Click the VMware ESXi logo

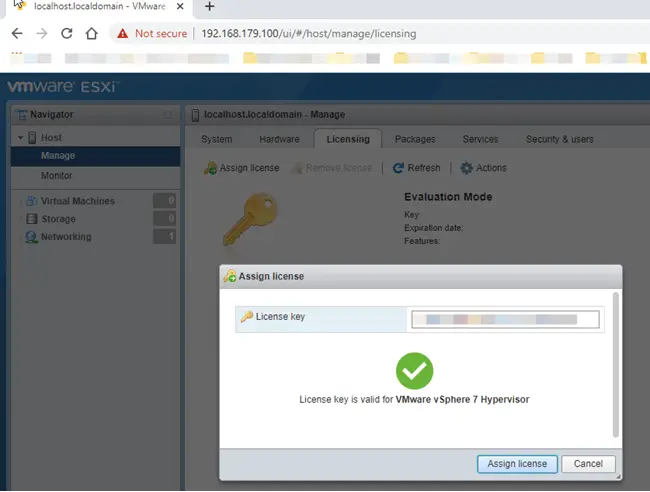coord(63,86)
